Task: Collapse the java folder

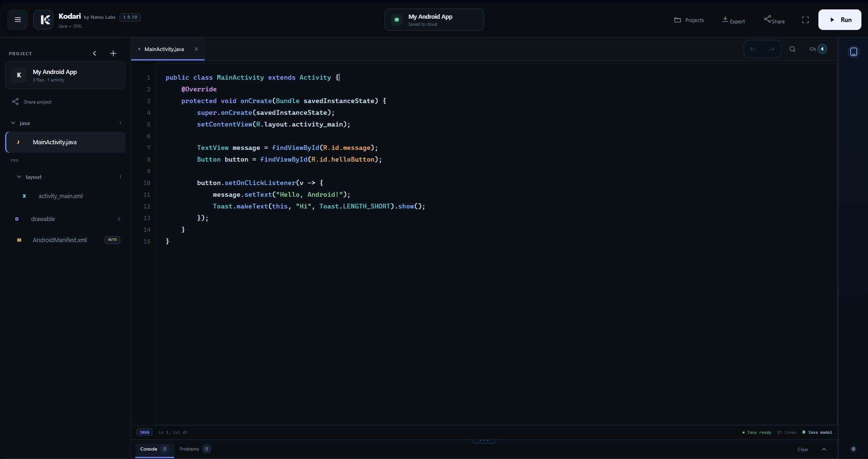Action: point(13,123)
